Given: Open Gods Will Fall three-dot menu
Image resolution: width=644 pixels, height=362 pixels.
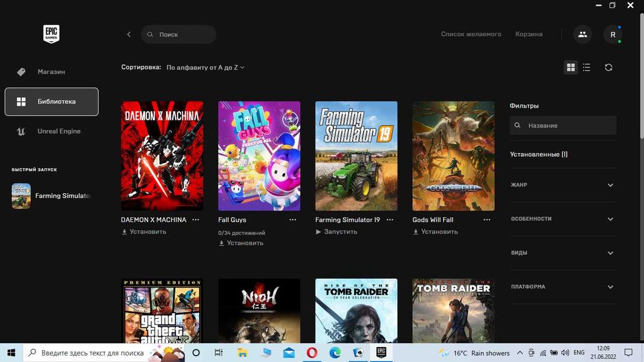Looking at the screenshot, I should click(487, 220).
